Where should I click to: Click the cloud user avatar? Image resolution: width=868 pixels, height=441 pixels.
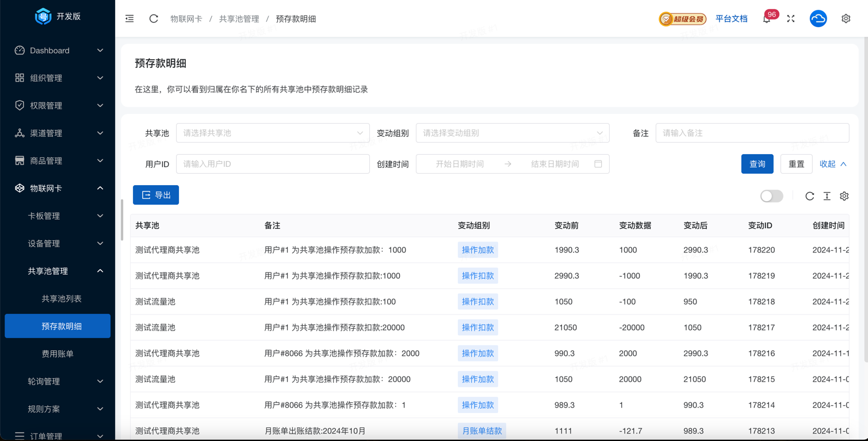818,19
